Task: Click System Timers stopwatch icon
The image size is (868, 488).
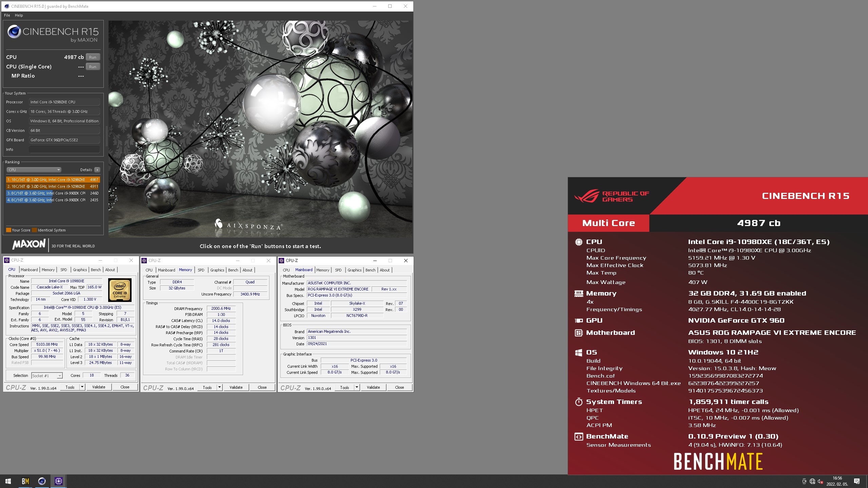Action: point(579,402)
